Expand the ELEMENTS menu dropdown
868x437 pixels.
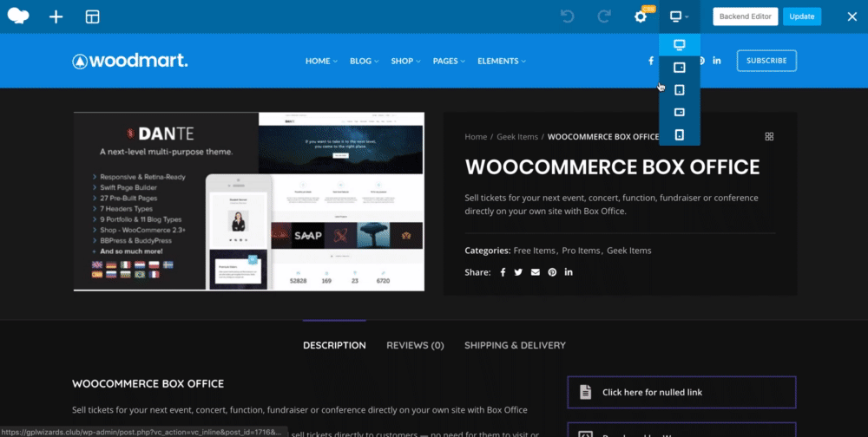coord(502,61)
